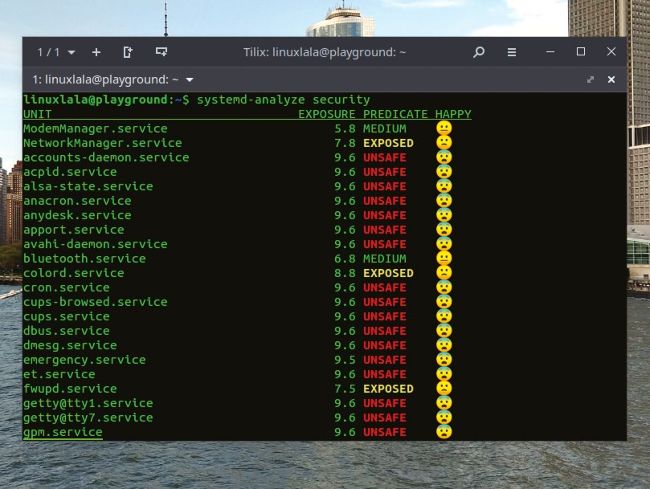Click the emoji face next to ModemManager.service
This screenshot has height=489, width=650.
click(444, 128)
